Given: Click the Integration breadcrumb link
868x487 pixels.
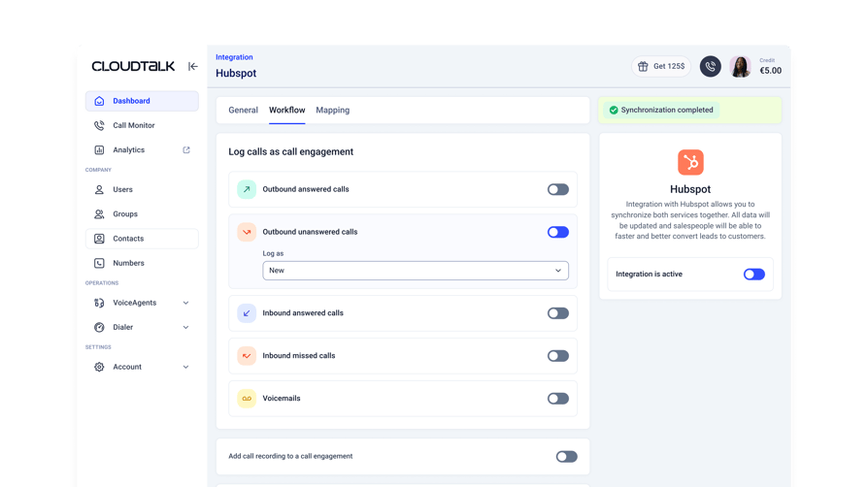Looking at the screenshot, I should (x=234, y=57).
